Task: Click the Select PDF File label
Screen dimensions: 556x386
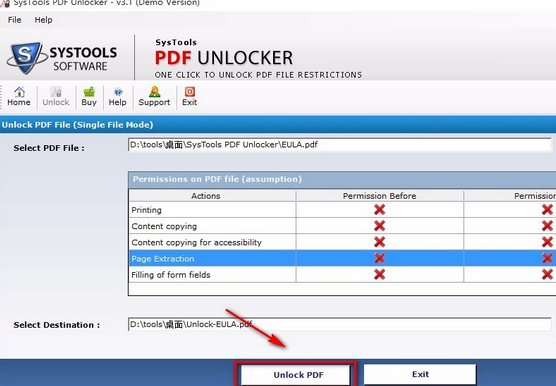Action: coord(49,148)
